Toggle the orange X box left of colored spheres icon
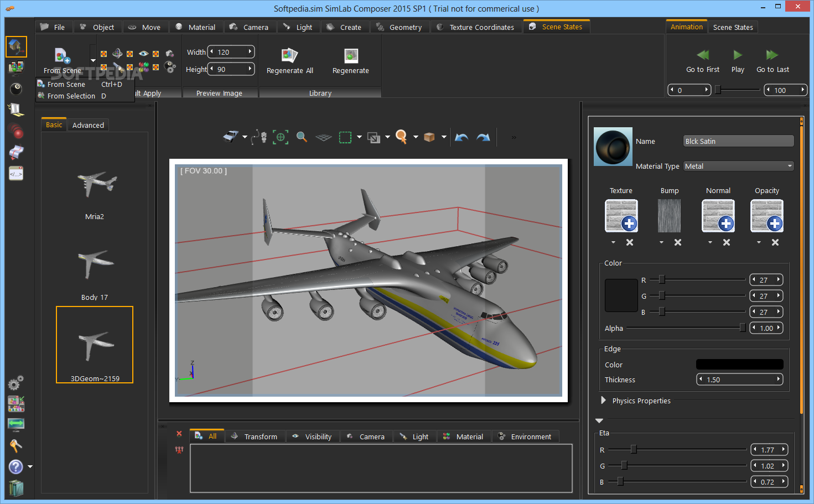 [x=129, y=67]
